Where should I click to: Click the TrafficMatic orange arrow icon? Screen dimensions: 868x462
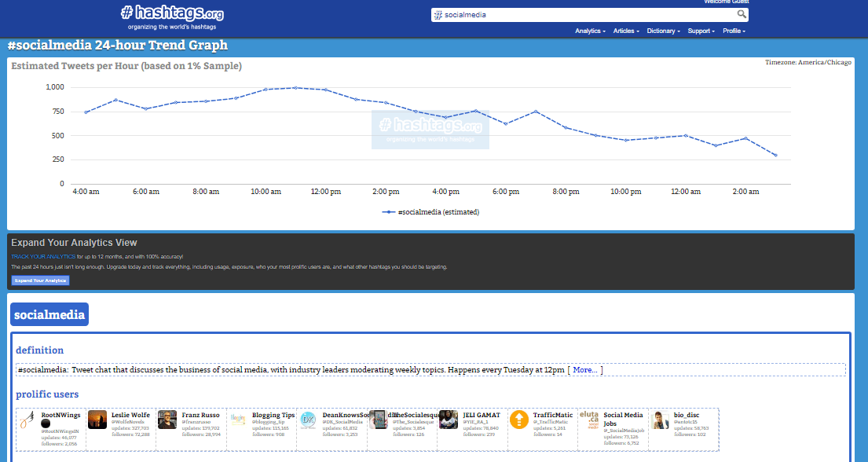click(518, 420)
